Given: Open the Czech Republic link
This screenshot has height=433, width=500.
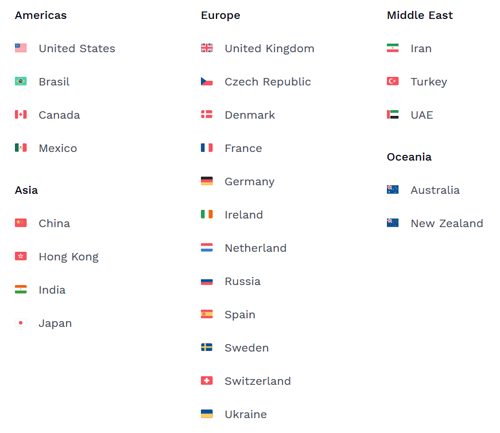Looking at the screenshot, I should 268,82.
